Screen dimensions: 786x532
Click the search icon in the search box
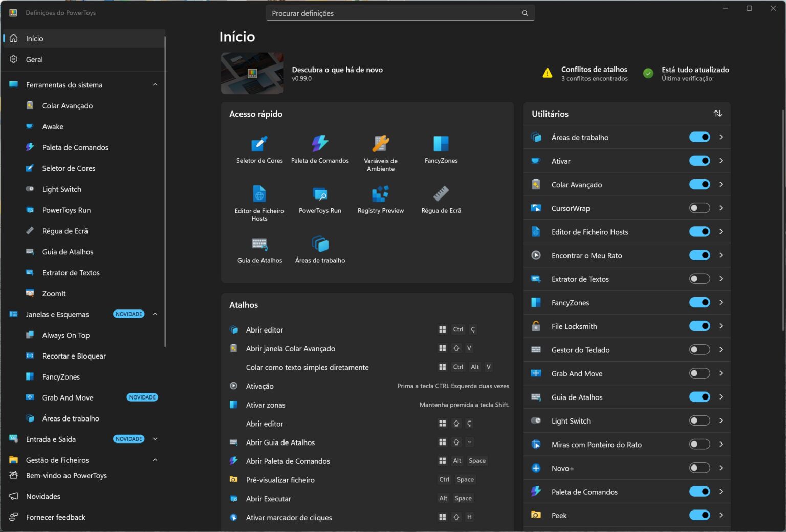[525, 13]
